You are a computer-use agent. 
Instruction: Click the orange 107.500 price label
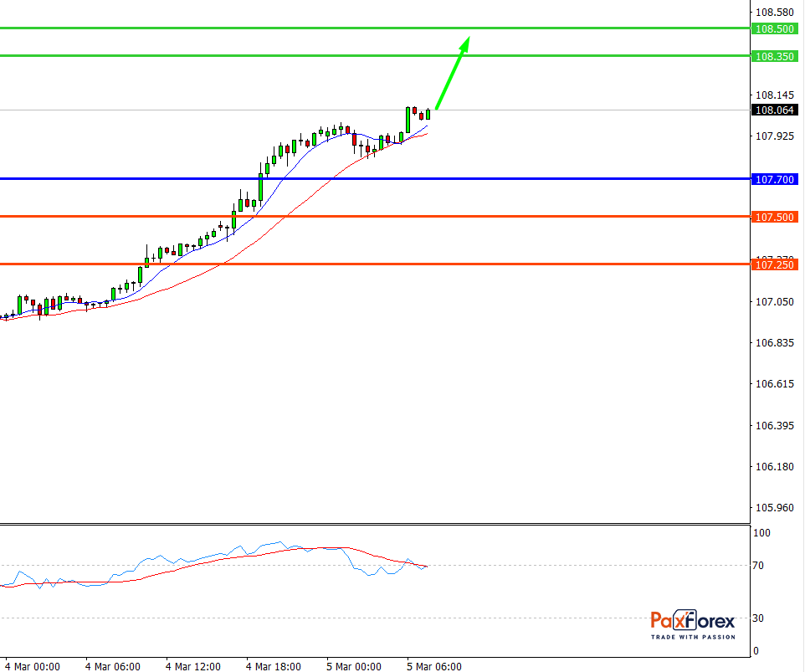click(774, 217)
